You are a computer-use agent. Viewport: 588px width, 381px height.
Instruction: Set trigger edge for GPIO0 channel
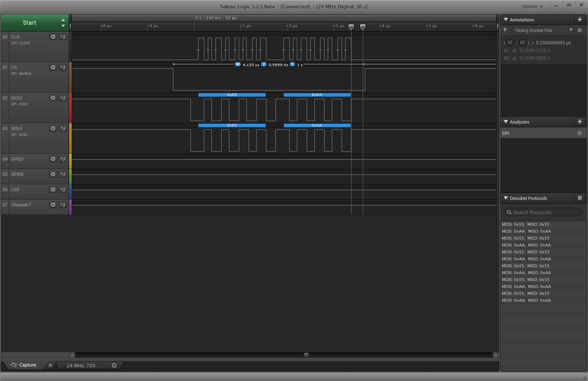click(x=63, y=174)
